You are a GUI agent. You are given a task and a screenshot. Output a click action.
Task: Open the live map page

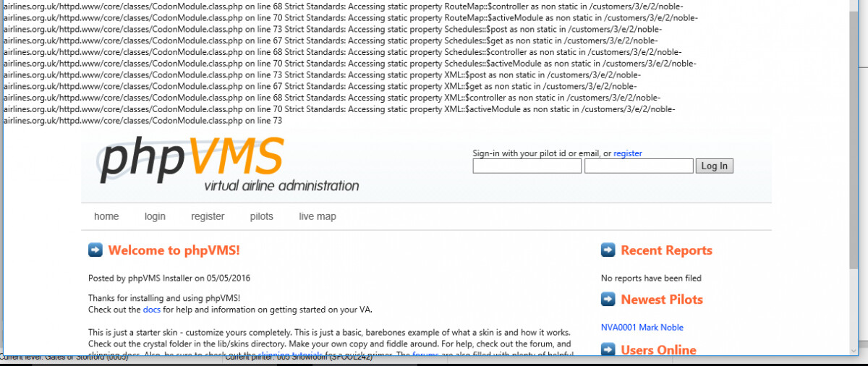[x=318, y=216]
